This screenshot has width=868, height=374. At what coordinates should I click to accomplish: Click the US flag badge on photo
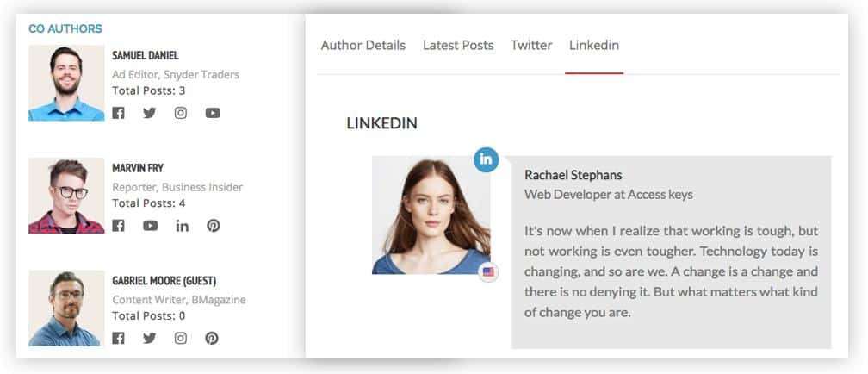pos(488,272)
